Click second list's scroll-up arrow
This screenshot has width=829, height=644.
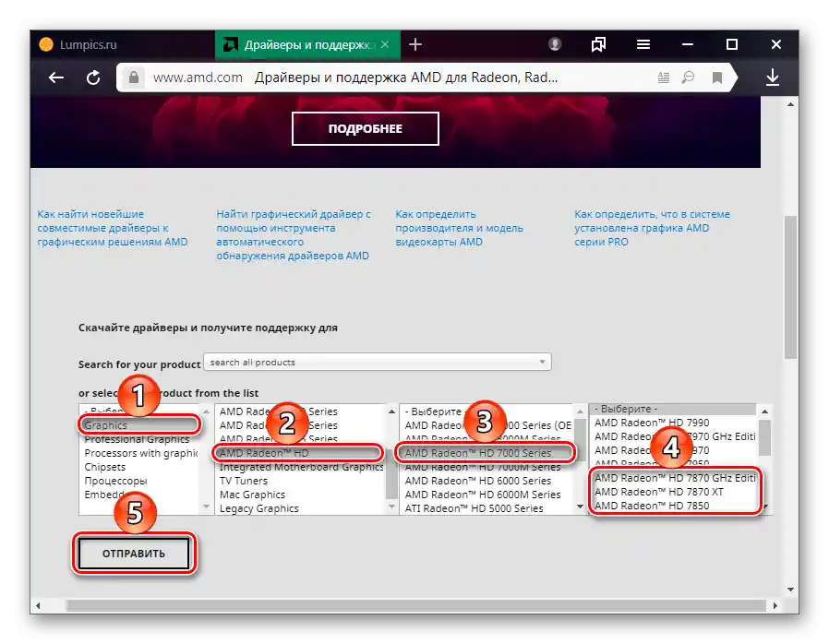tap(391, 411)
